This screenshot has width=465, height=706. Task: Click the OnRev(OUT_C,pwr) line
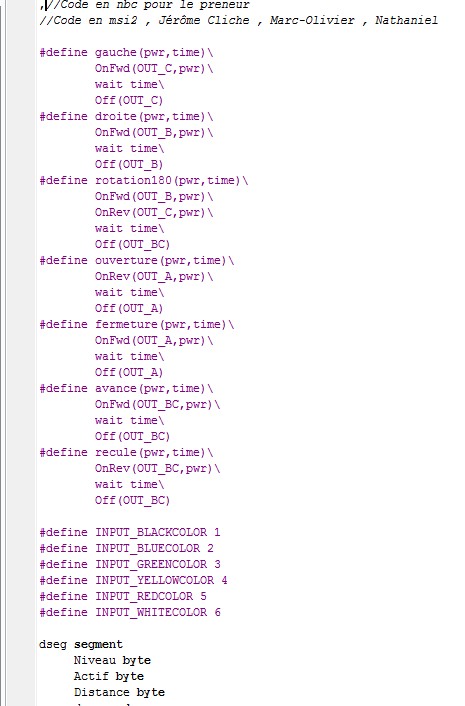pyautogui.click(x=154, y=213)
